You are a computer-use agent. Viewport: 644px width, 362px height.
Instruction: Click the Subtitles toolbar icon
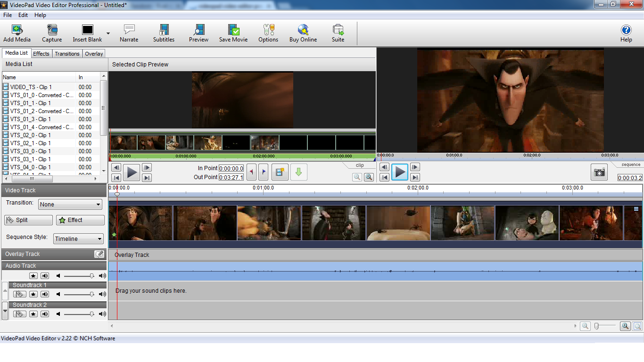click(x=164, y=33)
